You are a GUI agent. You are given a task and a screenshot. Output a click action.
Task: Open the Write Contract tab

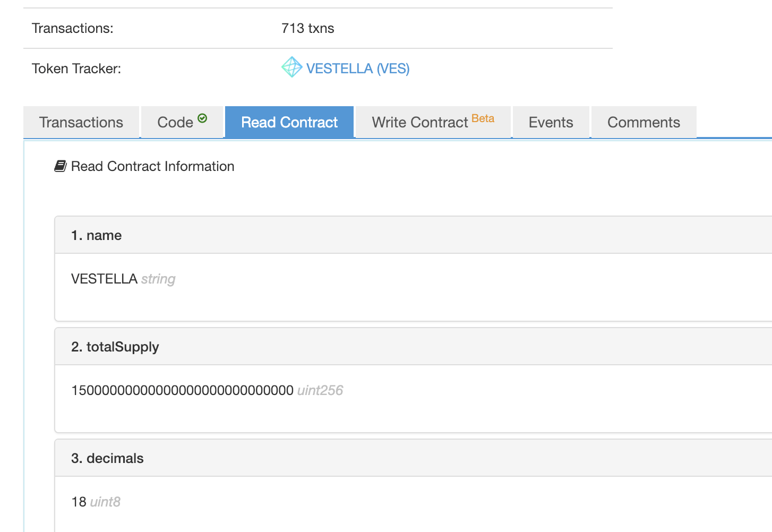point(419,122)
